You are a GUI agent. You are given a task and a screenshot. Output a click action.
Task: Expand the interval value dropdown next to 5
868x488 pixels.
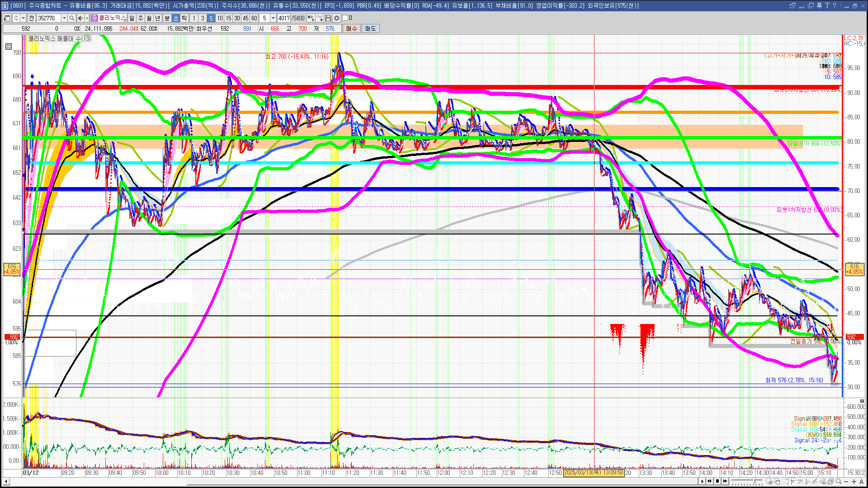point(273,18)
